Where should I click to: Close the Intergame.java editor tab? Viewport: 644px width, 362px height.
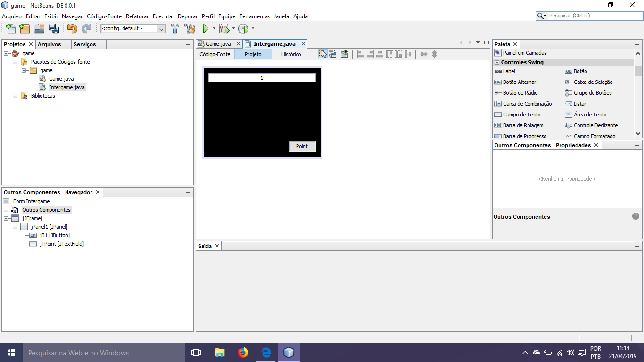303,44
